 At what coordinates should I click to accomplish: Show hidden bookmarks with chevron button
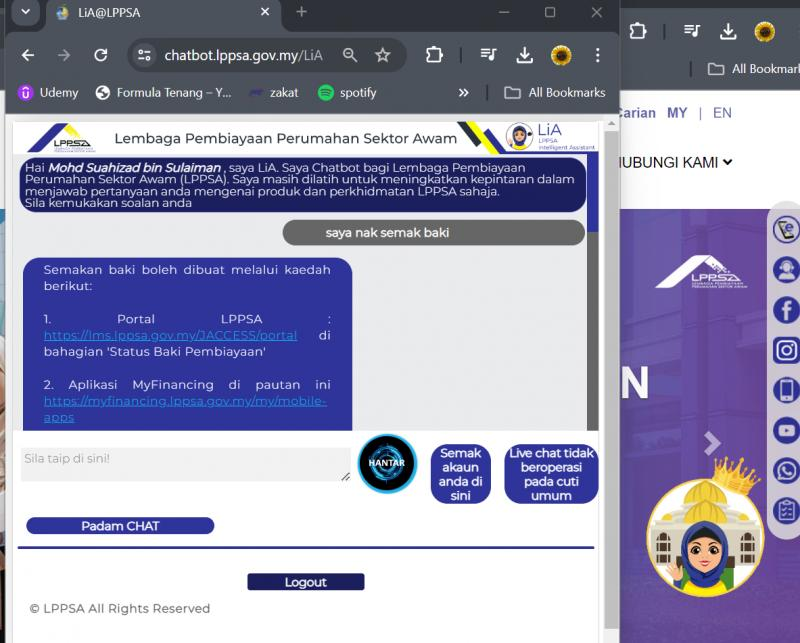(463, 92)
